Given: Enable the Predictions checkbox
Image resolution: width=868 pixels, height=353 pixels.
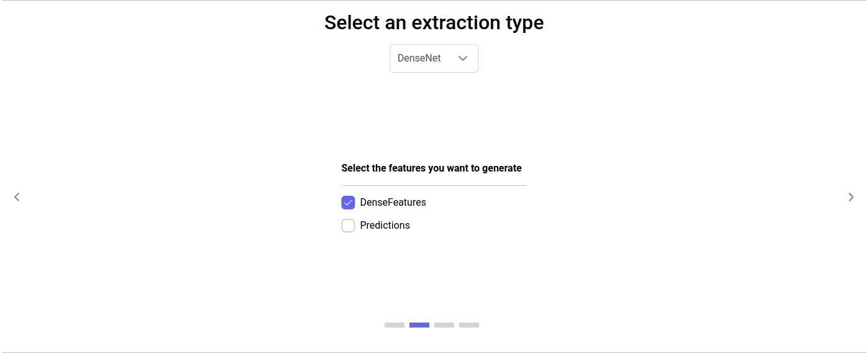Looking at the screenshot, I should click(348, 226).
